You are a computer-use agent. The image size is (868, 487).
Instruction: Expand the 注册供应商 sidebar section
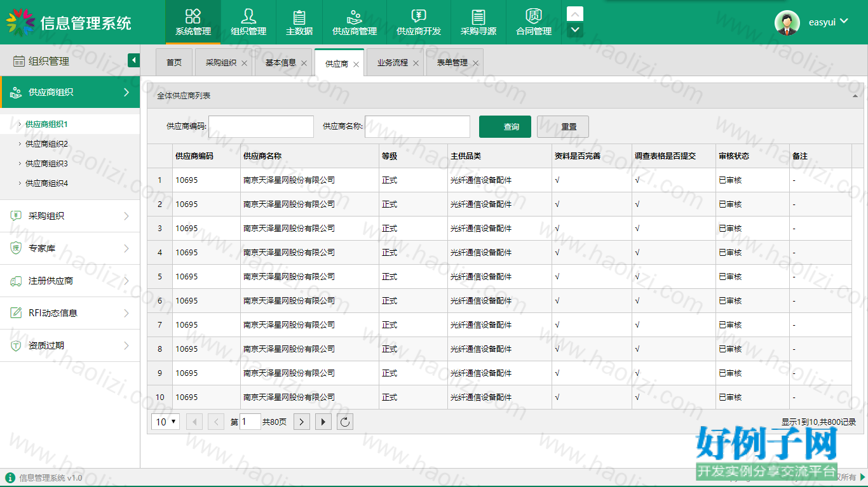[x=70, y=281]
